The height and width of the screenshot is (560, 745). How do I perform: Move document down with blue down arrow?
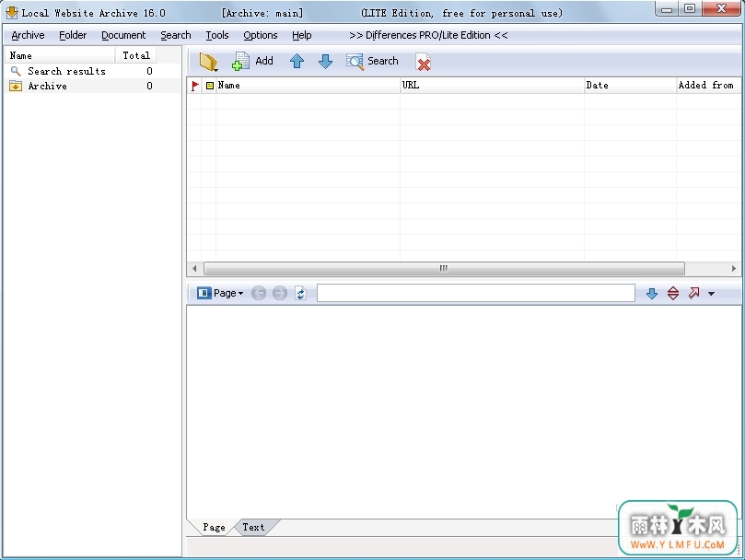tap(325, 62)
